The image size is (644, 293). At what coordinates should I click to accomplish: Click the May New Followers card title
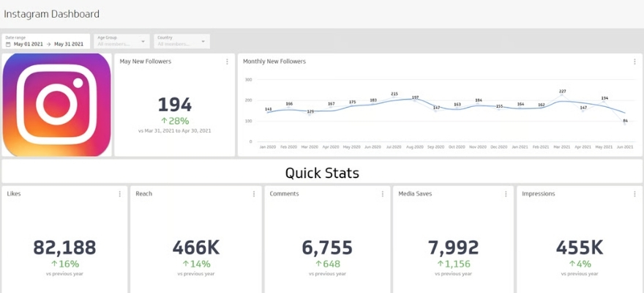coord(146,62)
